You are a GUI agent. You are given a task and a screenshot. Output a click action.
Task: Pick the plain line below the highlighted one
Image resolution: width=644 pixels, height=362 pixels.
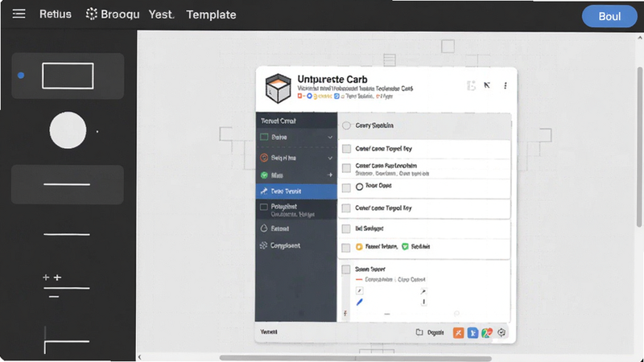[x=67, y=234]
